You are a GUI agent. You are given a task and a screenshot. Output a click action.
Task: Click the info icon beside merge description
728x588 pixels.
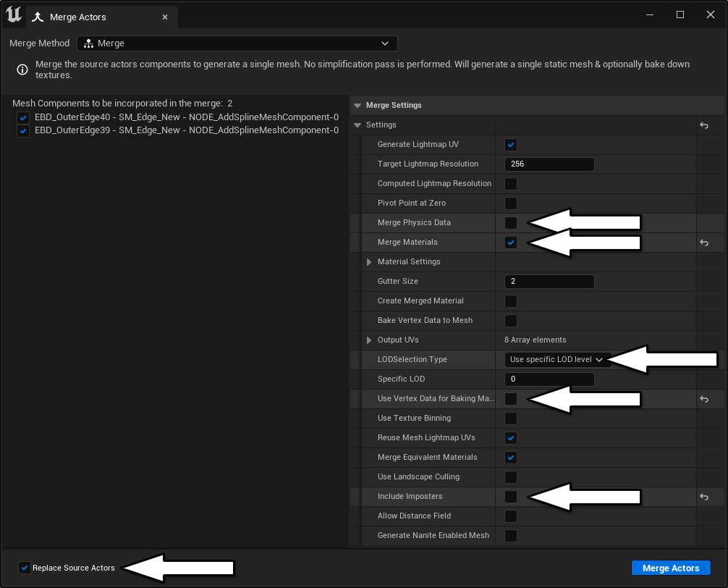point(22,70)
